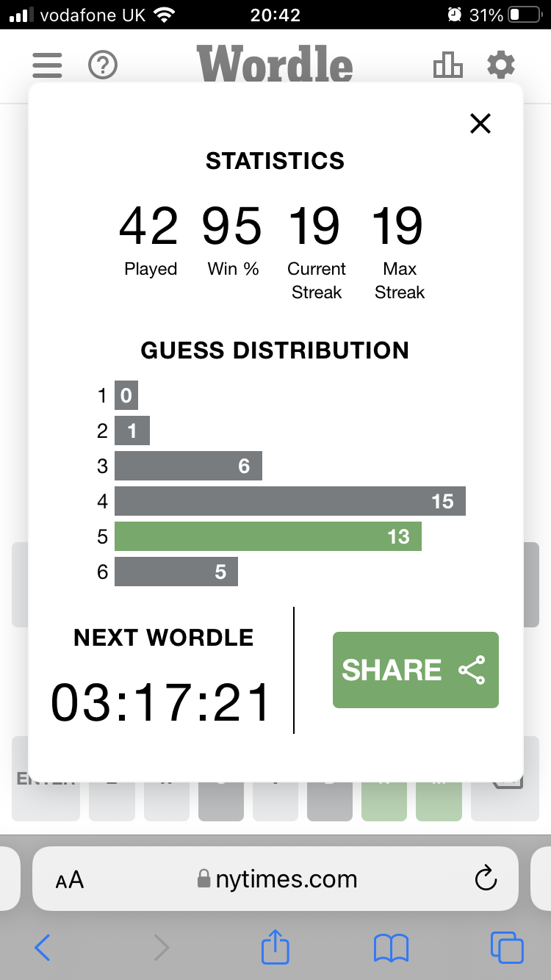Reload the page in Safari
The height and width of the screenshot is (980, 551).
tap(486, 879)
